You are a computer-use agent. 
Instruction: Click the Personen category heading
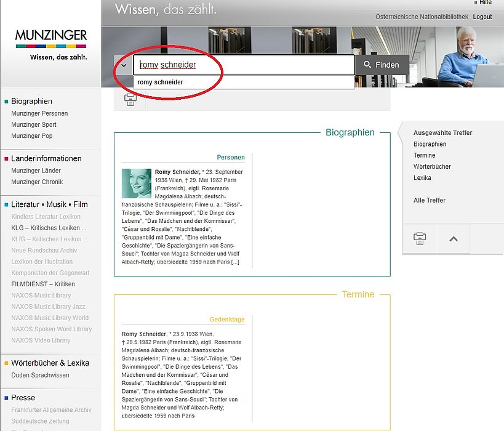[x=231, y=157]
